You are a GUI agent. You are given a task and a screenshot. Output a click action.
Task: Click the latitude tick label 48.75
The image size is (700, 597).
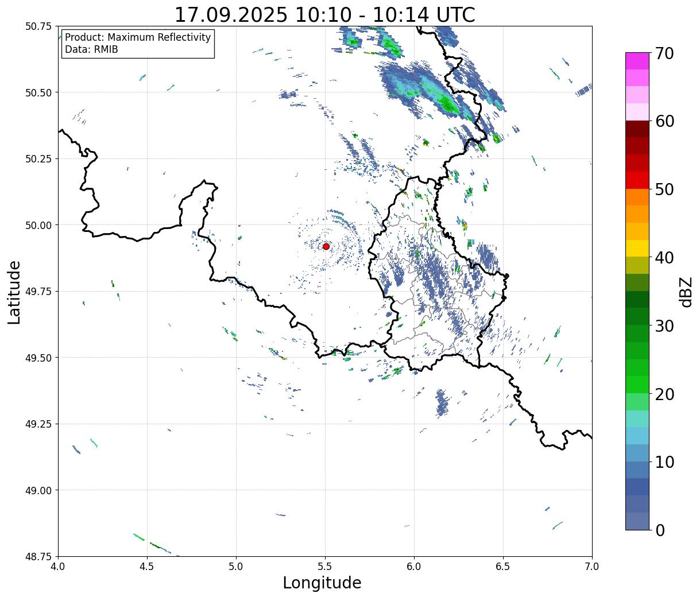point(38,556)
